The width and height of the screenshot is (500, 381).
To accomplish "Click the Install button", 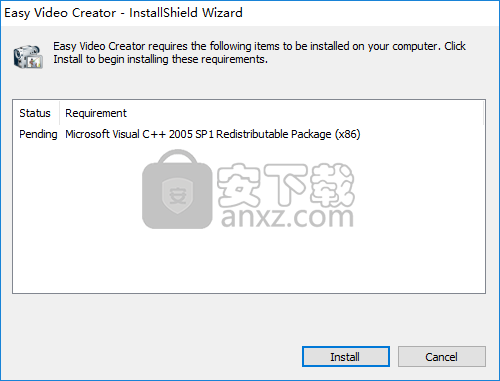I will (346, 357).
